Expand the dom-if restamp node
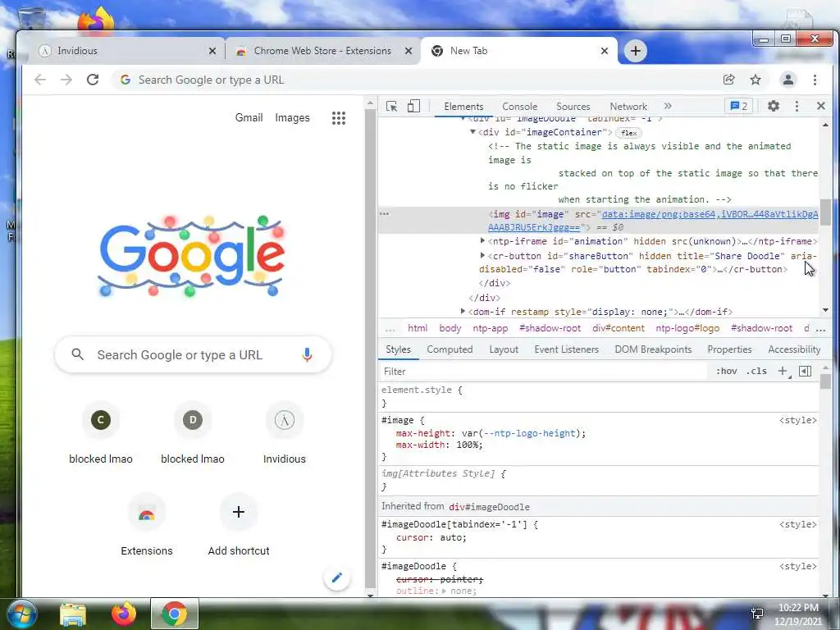 [463, 311]
